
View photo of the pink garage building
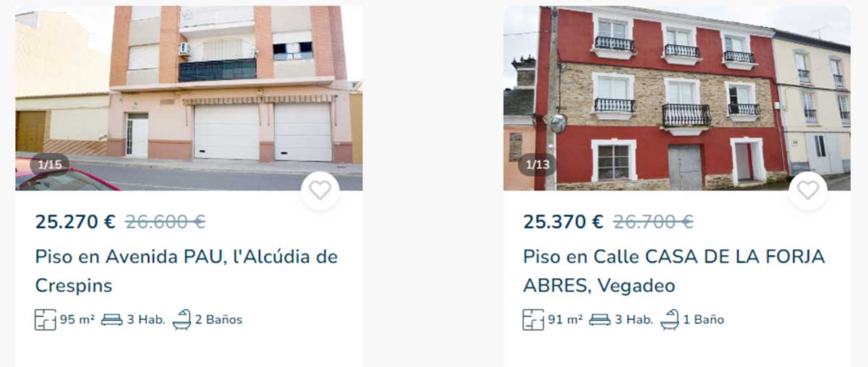[x=189, y=98]
